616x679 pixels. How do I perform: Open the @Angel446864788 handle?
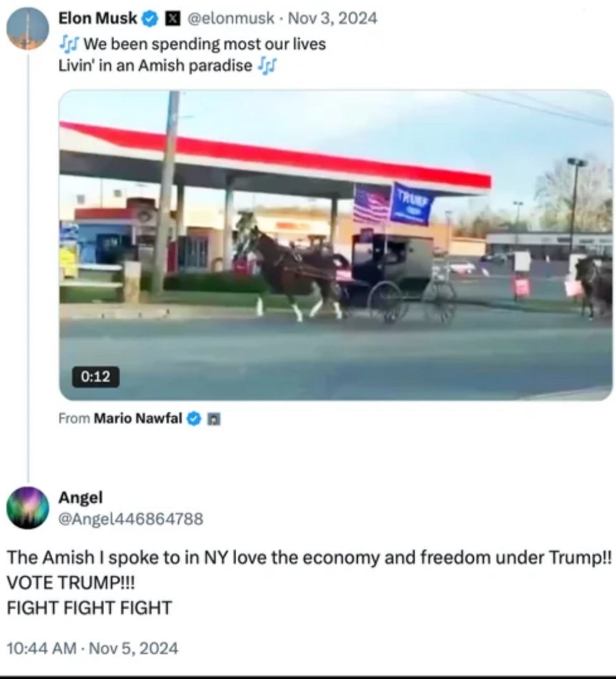coord(131,518)
